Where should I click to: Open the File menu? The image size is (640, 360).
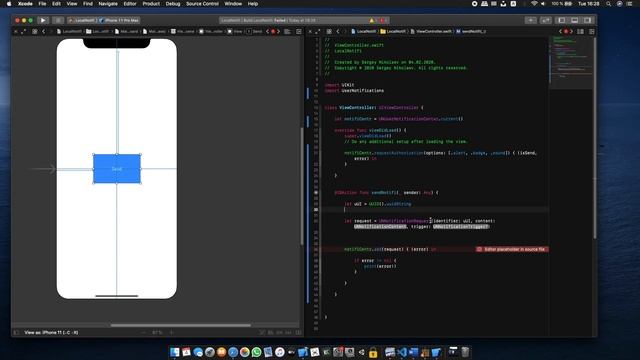tap(42, 4)
